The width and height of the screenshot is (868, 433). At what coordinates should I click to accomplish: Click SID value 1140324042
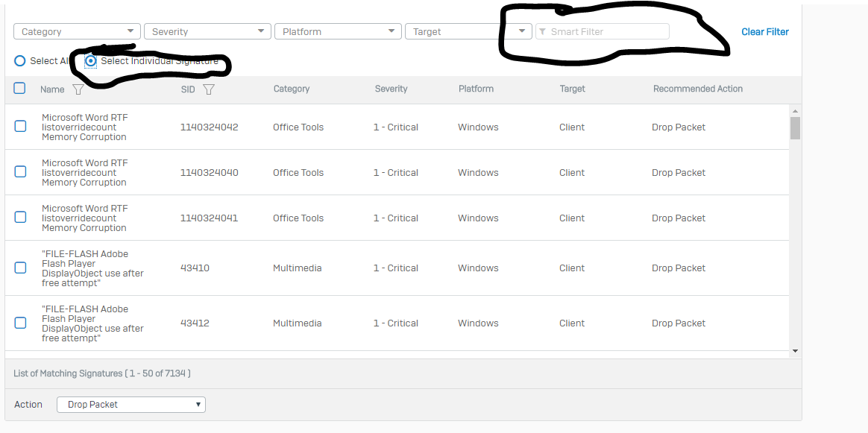click(210, 127)
